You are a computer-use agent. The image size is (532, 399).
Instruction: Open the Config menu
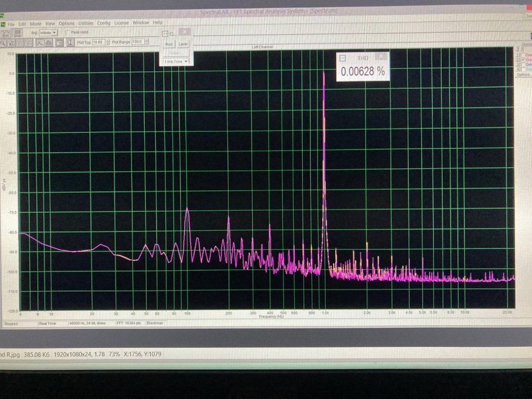(x=104, y=23)
